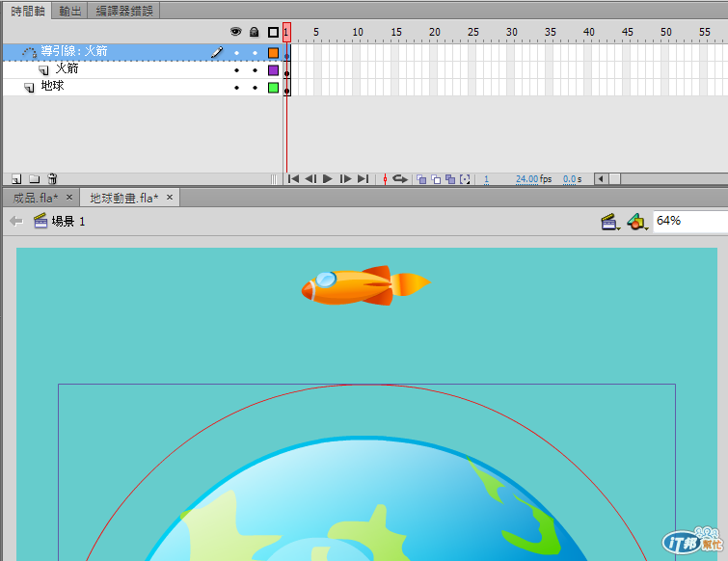Toggle lock dot of 導引線: 火箭 layer
This screenshot has width=728, height=561.
pos(255,53)
